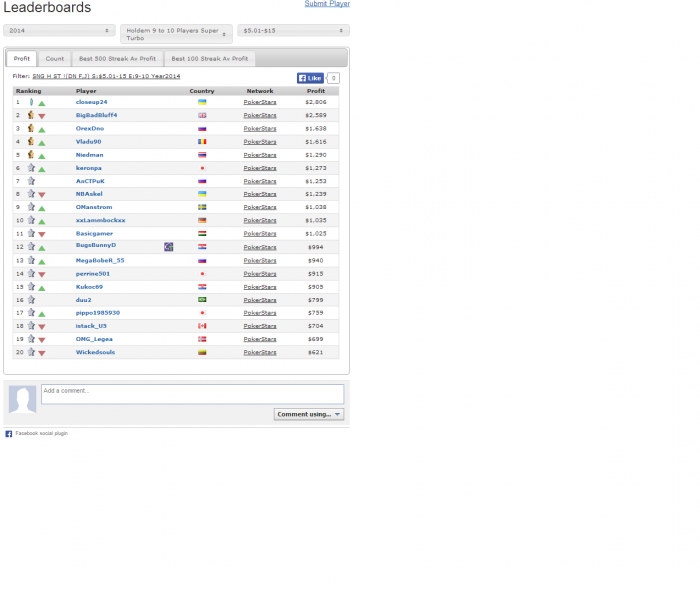This screenshot has height=594, width=700.
Task: Open the 2014 year dropdown
Action: tap(59, 30)
